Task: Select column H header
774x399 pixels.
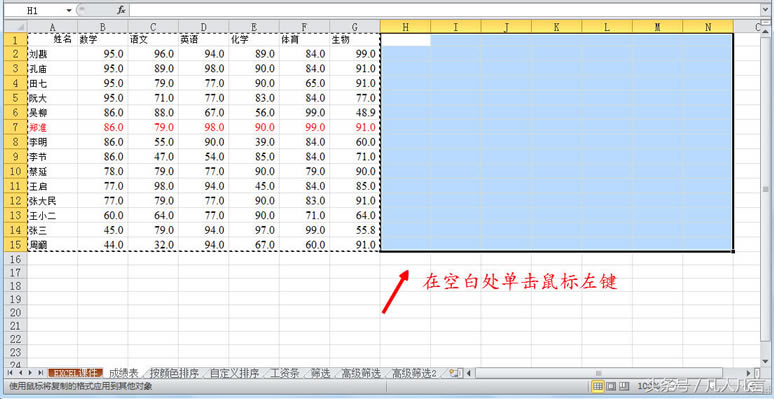Action: (x=405, y=27)
